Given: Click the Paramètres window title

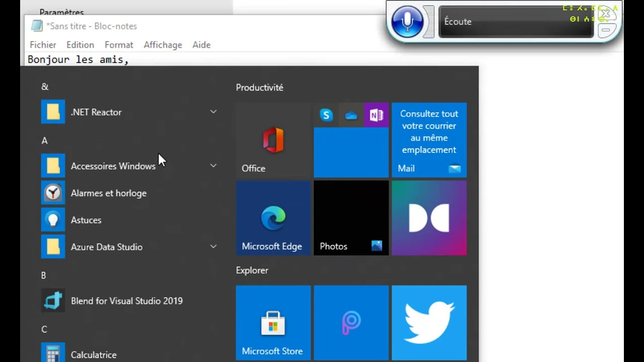Looking at the screenshot, I should pyautogui.click(x=61, y=12).
